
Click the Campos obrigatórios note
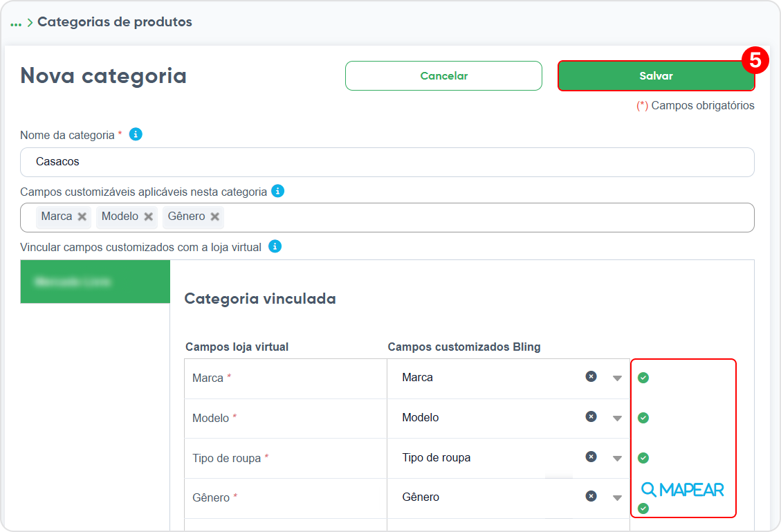[695, 106]
